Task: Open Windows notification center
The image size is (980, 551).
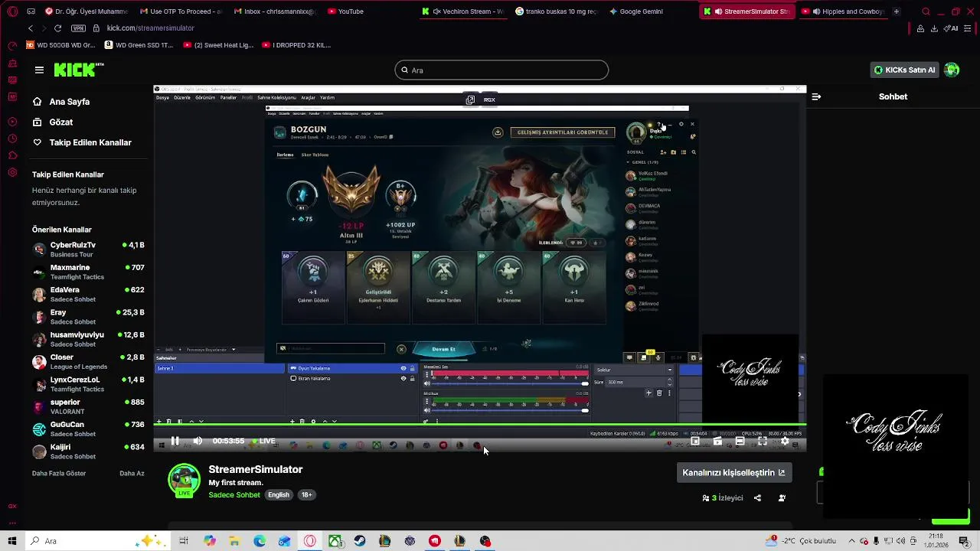Action: 965,541
